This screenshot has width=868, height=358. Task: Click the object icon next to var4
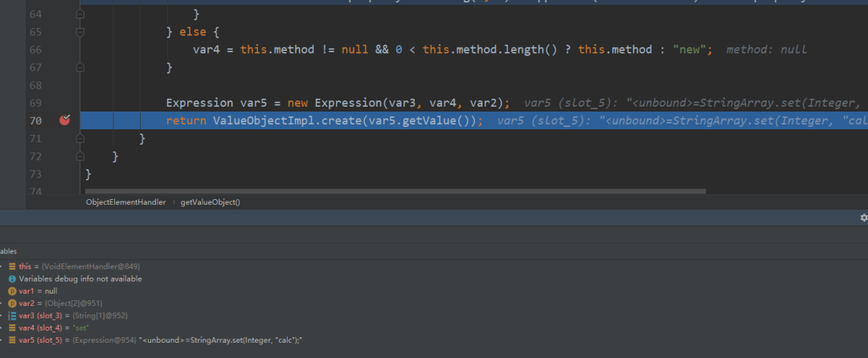tap(12, 327)
